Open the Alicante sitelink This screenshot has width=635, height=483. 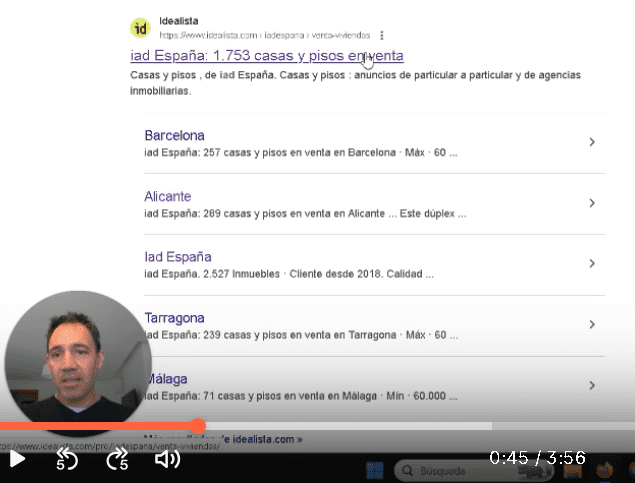coord(167,196)
